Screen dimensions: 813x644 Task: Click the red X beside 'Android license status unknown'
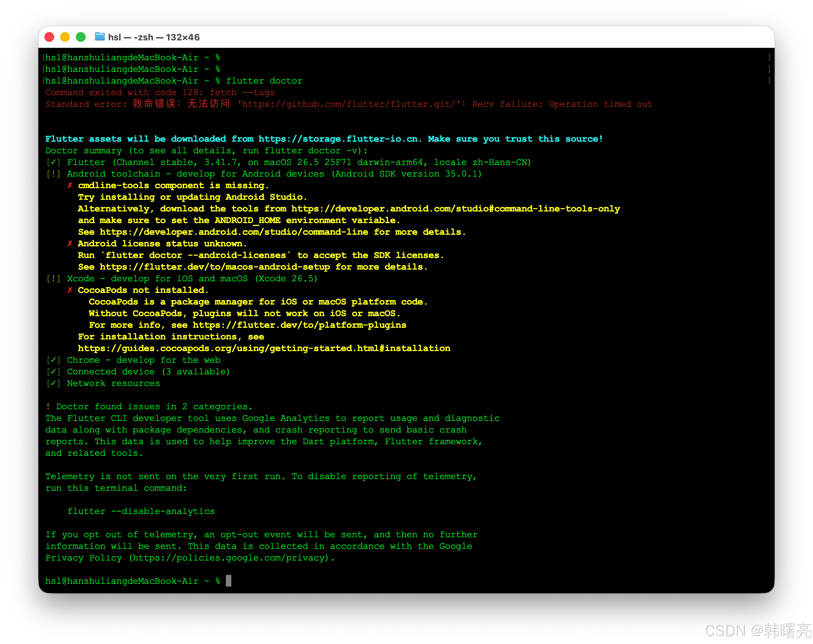[70, 244]
